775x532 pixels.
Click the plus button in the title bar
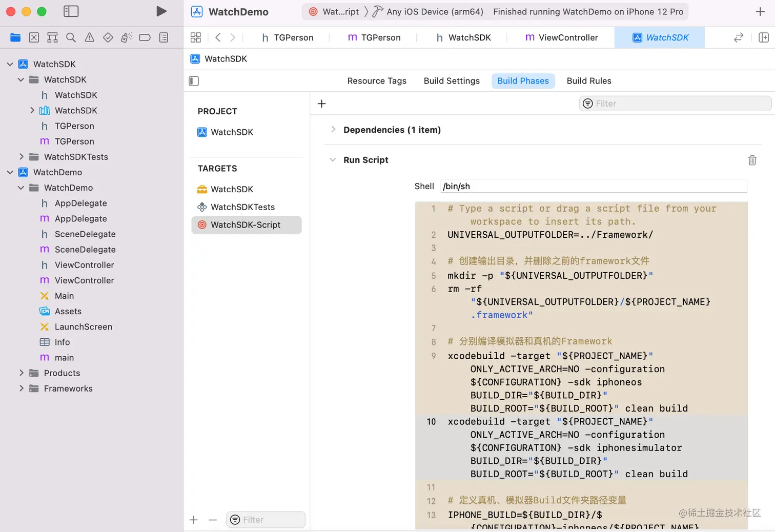pyautogui.click(x=760, y=12)
